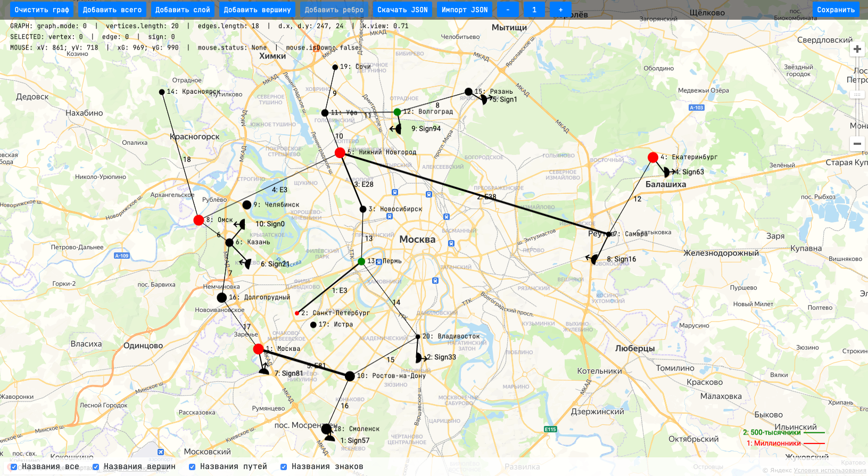Viewport: 868px width, 476px height.
Task: Select vertex 18 Смоленск
Action: (x=326, y=429)
